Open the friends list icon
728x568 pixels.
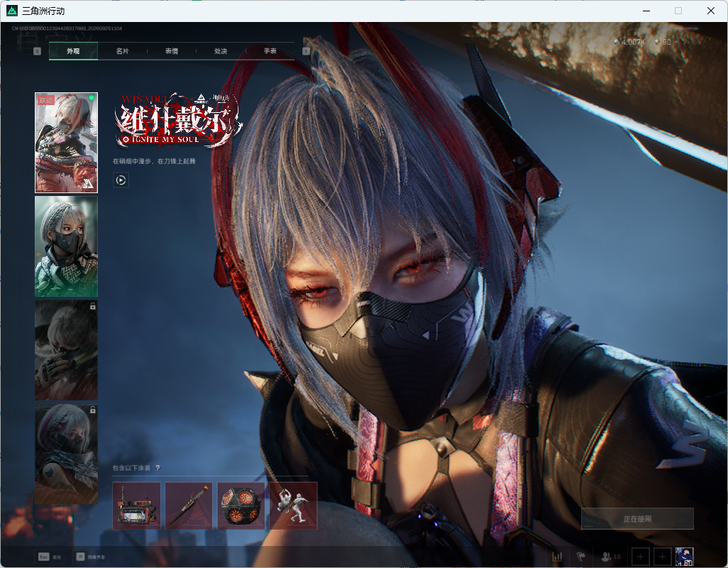tap(610, 557)
